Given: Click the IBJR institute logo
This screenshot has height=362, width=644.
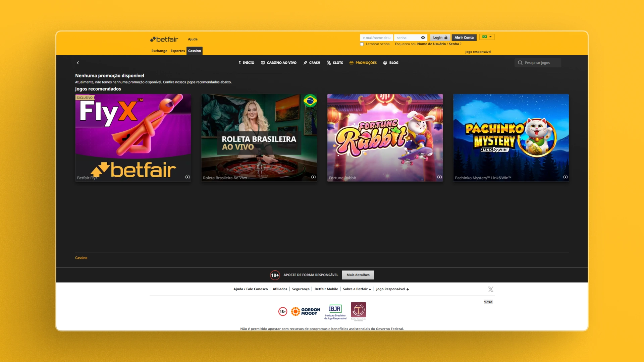Looking at the screenshot, I should (335, 312).
